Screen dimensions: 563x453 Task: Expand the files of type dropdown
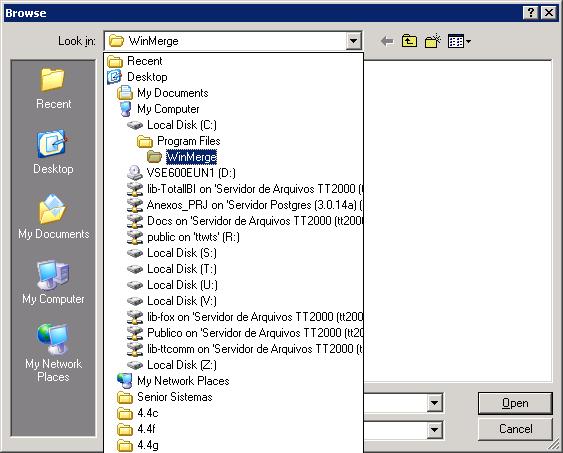click(434, 429)
